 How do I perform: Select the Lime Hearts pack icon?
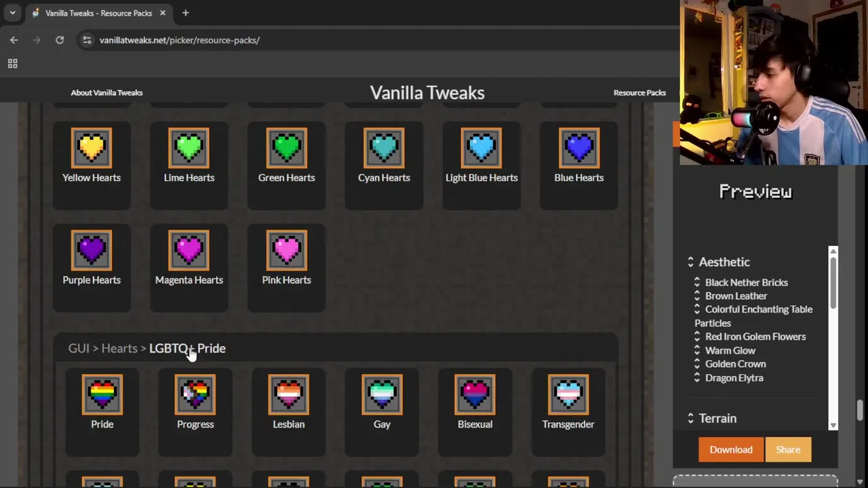(189, 148)
